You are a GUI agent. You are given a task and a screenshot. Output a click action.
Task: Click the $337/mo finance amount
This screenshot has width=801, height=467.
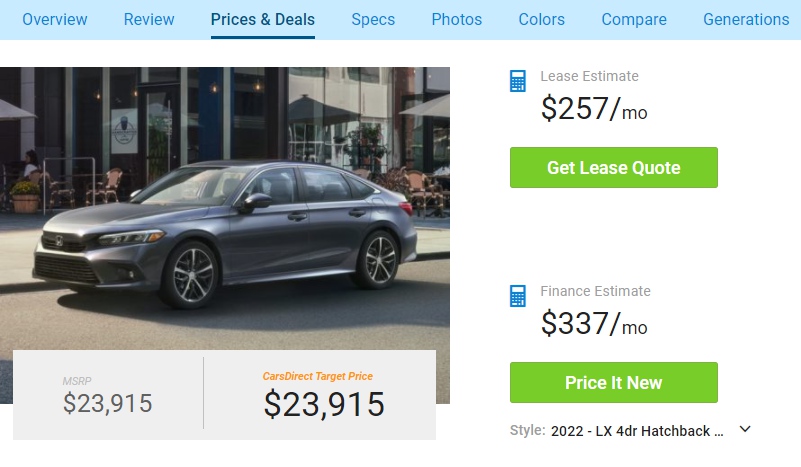tap(594, 323)
